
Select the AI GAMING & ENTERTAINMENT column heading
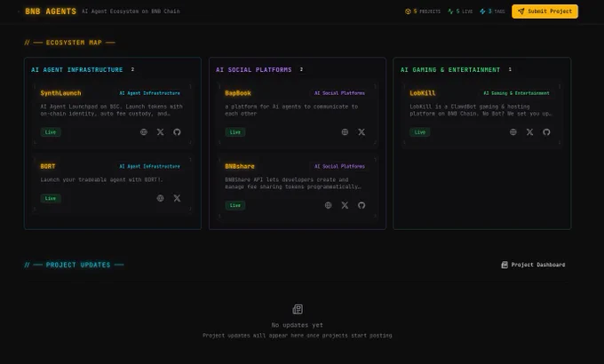[x=450, y=70]
